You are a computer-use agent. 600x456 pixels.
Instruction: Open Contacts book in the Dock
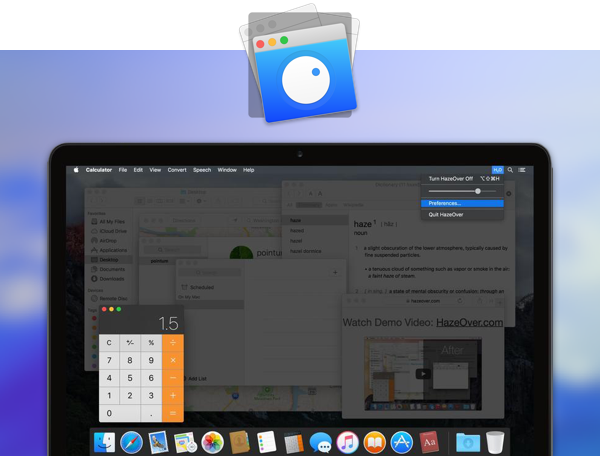point(240,442)
